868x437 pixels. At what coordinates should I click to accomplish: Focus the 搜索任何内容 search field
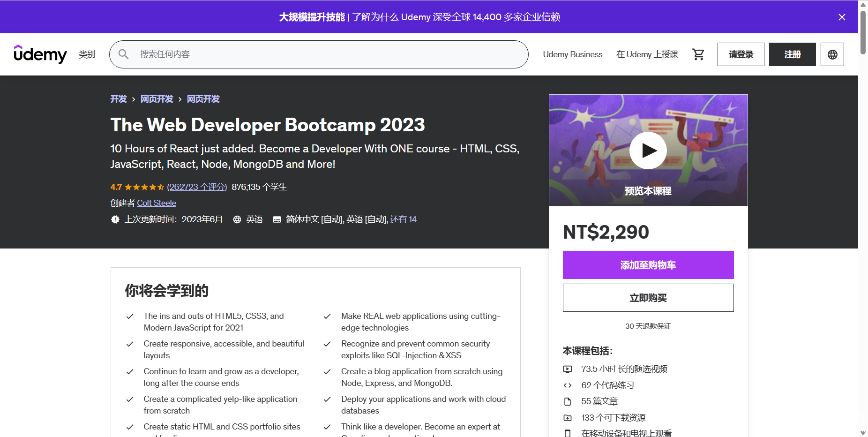tap(319, 54)
